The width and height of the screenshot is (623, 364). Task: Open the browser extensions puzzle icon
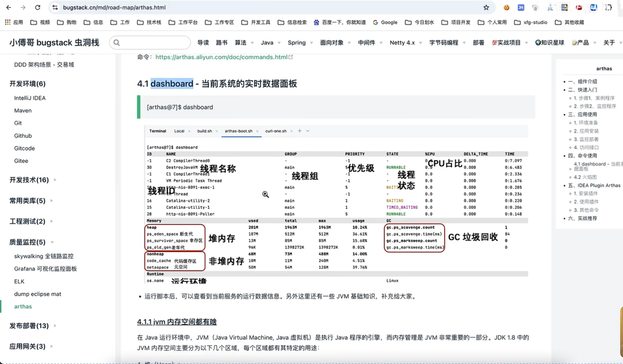click(x=608, y=7)
